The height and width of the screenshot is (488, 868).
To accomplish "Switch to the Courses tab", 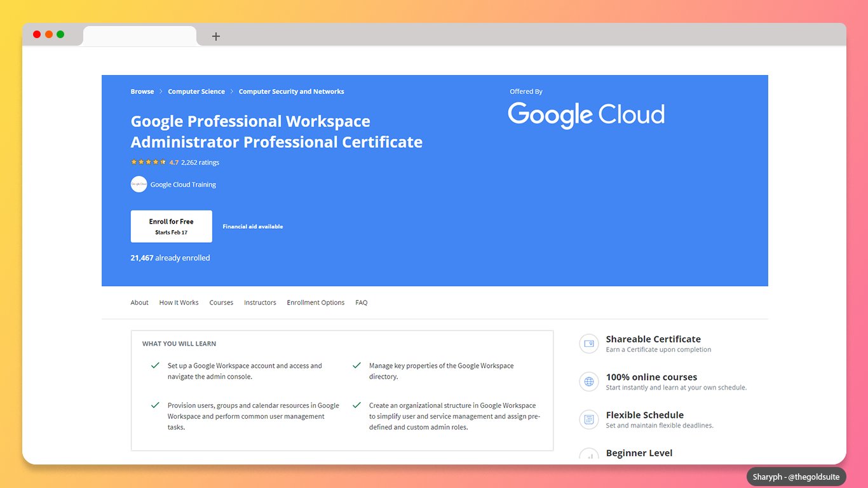I will coord(221,302).
